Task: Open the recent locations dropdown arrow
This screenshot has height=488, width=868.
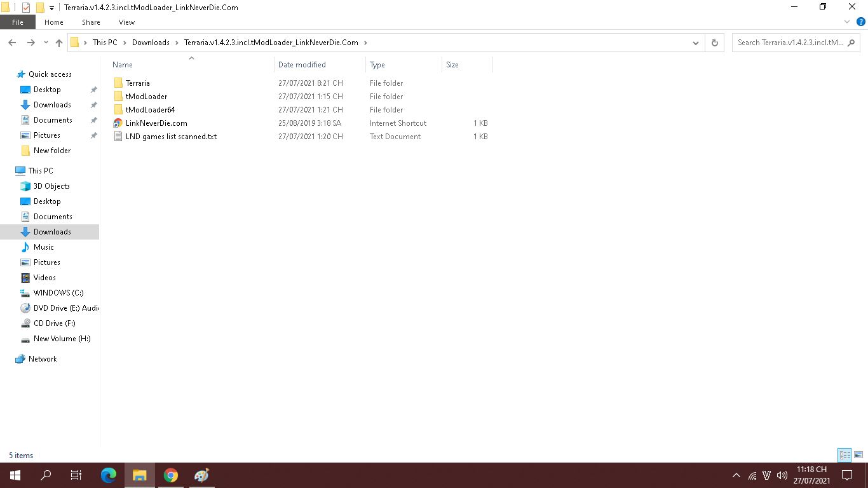Action: (x=46, y=43)
